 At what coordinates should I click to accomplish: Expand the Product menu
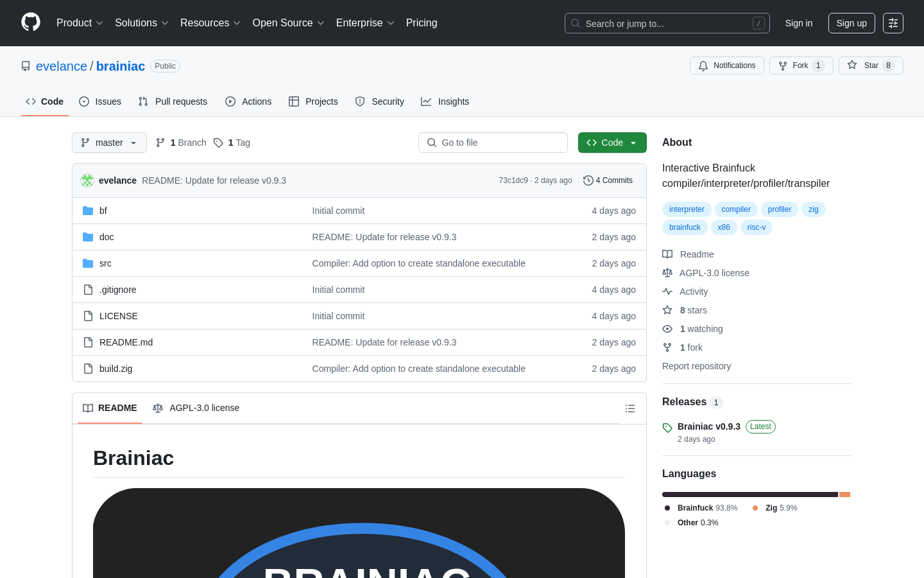pos(80,23)
